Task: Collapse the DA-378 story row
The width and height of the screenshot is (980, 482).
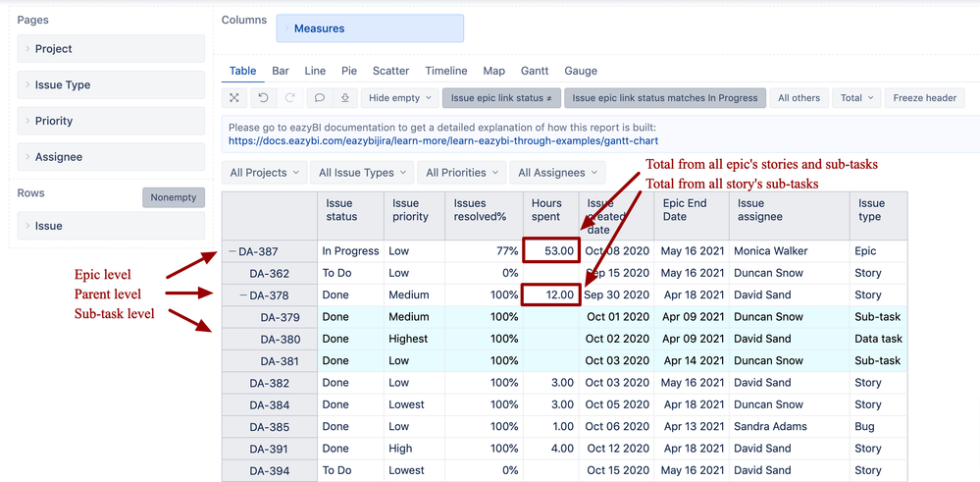Action: point(243,295)
